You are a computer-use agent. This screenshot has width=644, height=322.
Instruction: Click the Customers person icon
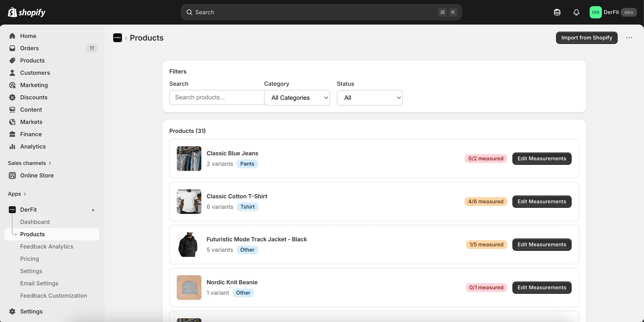coord(12,73)
